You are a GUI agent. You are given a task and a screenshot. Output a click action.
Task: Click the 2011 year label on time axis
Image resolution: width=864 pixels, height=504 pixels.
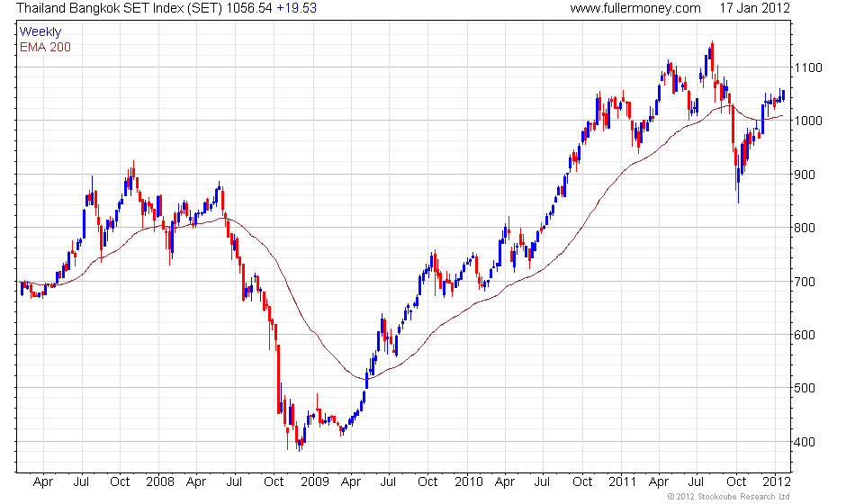point(622,482)
